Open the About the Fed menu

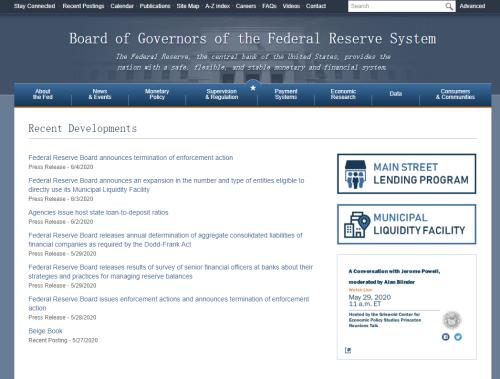pyautogui.click(x=43, y=94)
